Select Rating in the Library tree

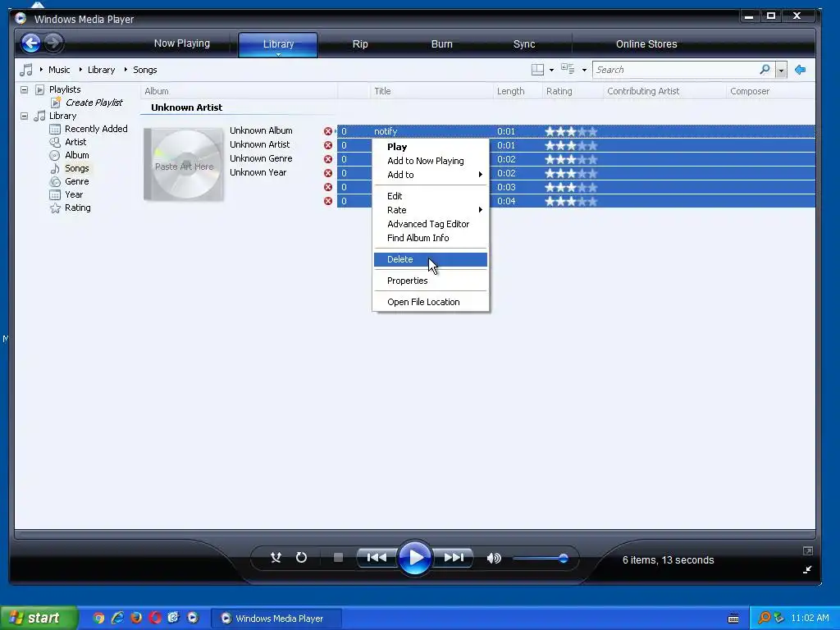click(x=78, y=208)
